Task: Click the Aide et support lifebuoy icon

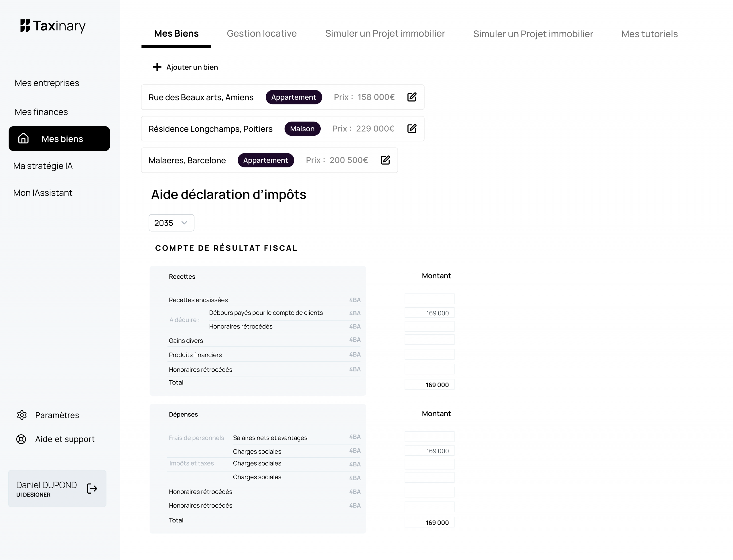Action: tap(21, 439)
